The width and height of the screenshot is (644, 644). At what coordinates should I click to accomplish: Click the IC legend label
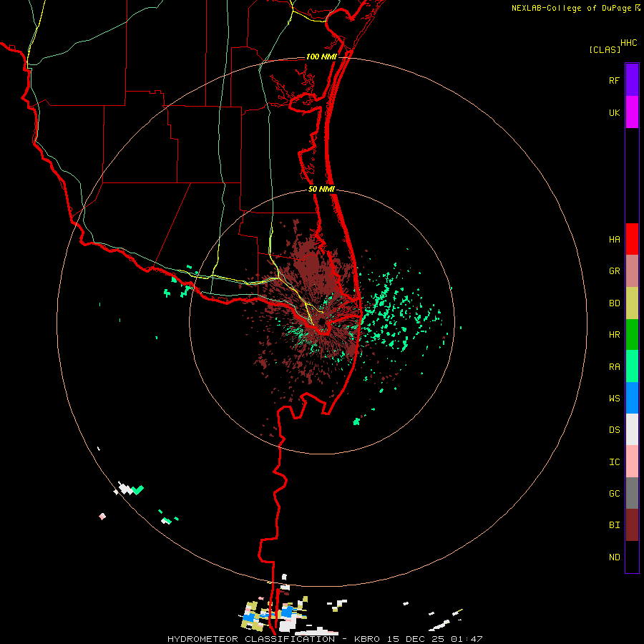click(615, 462)
